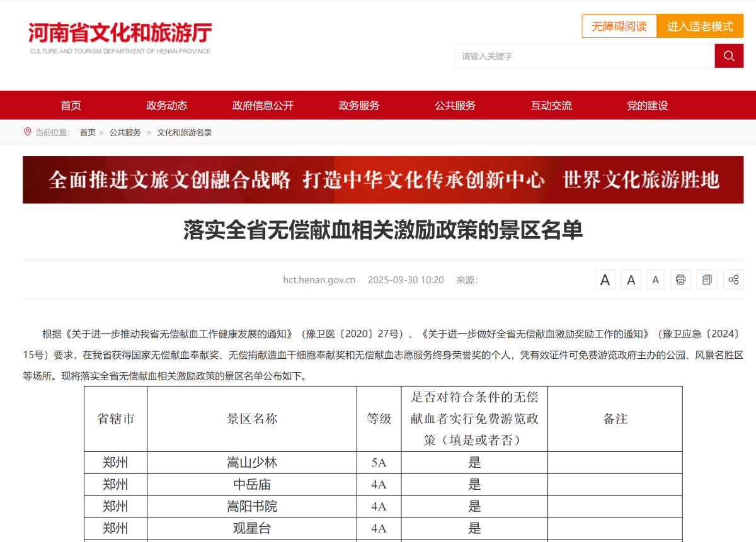Click 郑州 in the 嵩山少林 row
The height and width of the screenshot is (542, 756).
115,463
